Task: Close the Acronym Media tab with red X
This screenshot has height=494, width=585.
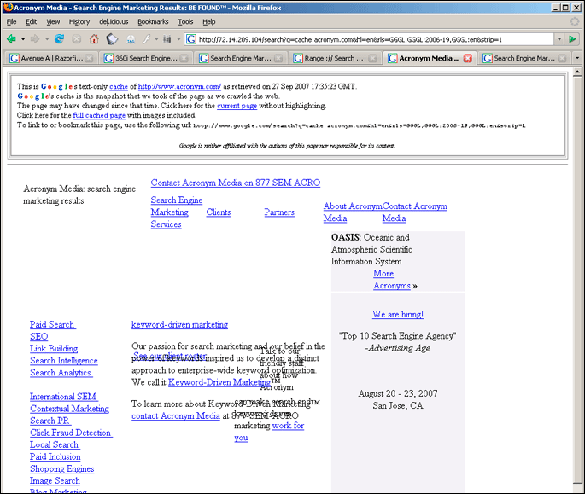Action: point(467,58)
